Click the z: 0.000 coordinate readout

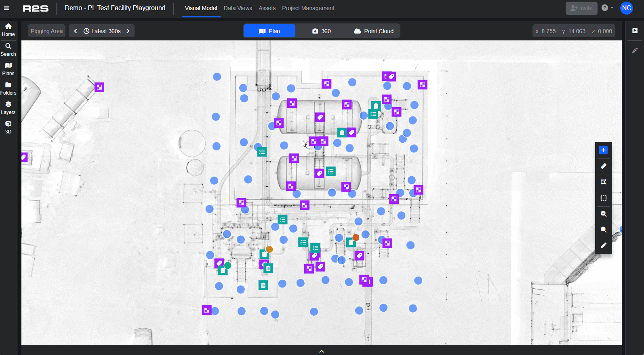coord(602,31)
